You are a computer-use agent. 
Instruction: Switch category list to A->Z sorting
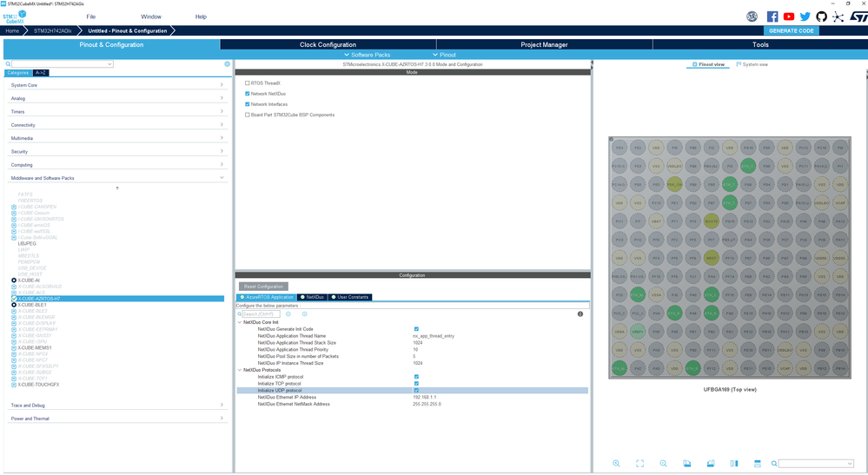(41, 72)
